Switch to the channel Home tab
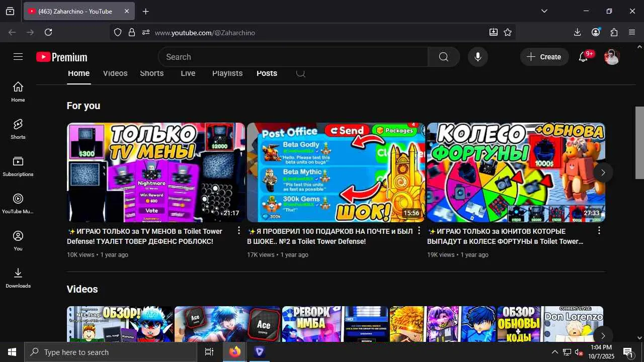Viewport: 644px width, 362px height. click(78, 73)
